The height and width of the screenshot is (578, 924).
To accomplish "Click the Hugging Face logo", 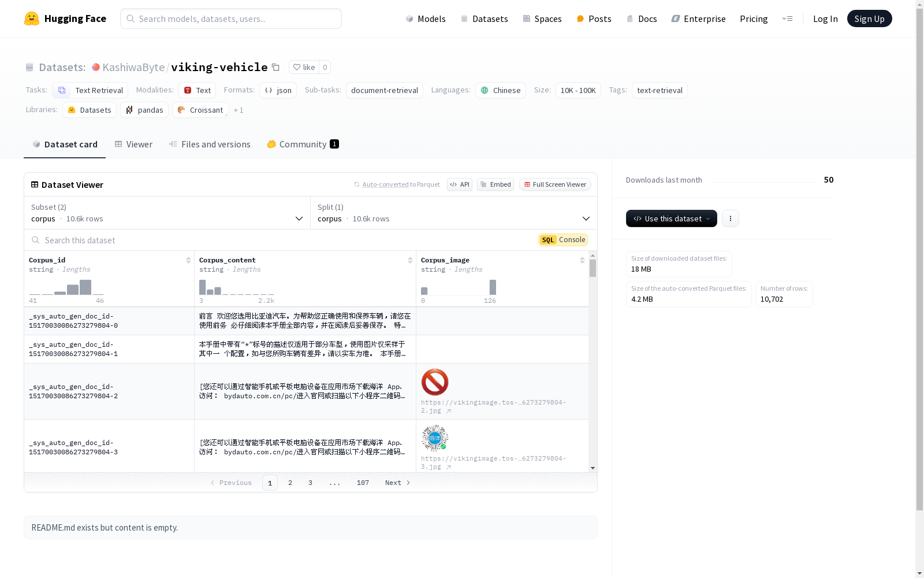I will [x=65, y=18].
